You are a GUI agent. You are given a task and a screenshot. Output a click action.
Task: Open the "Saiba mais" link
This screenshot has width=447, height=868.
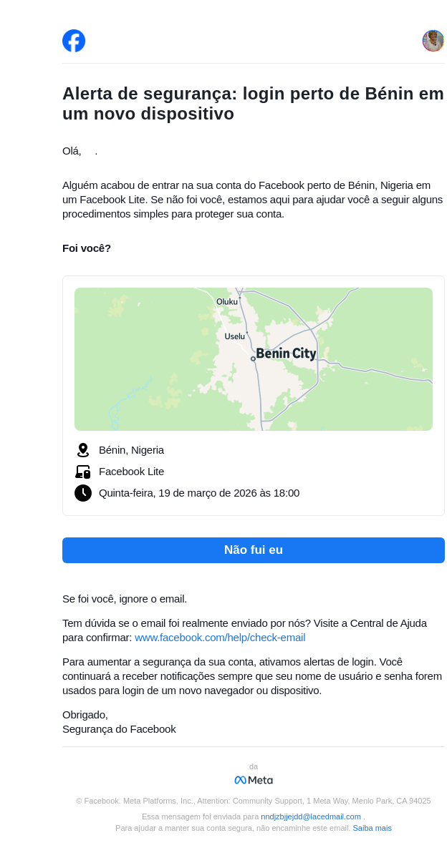(x=372, y=828)
